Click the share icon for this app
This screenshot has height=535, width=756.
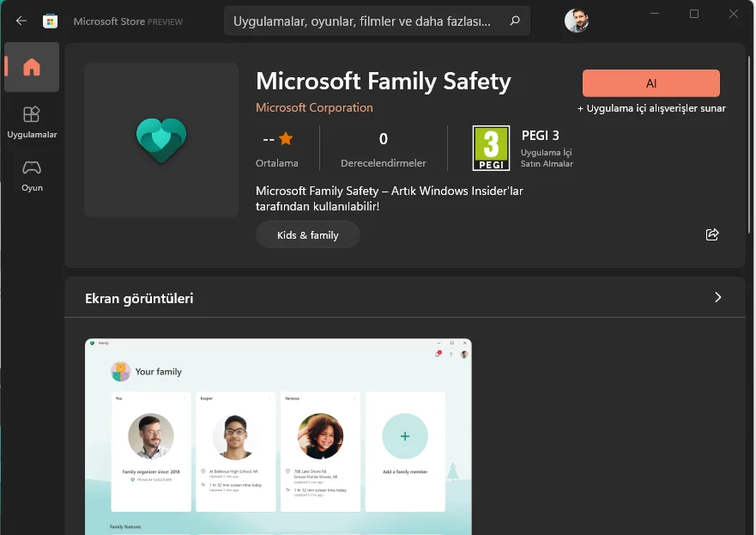[x=711, y=234]
